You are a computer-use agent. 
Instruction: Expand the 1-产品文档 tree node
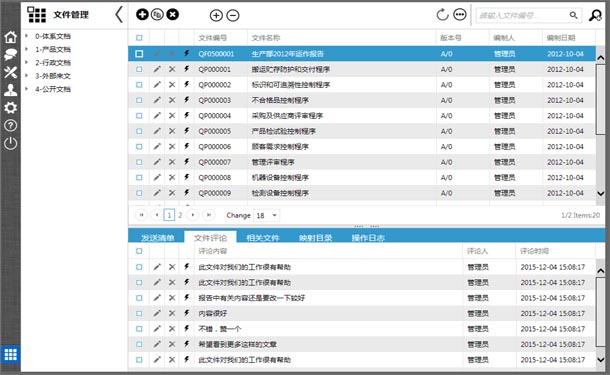(26, 49)
